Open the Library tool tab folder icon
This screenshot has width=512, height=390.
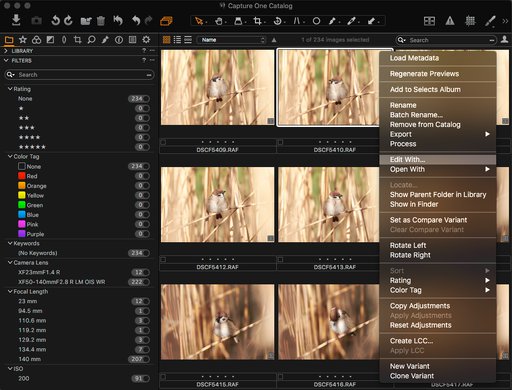click(x=9, y=40)
